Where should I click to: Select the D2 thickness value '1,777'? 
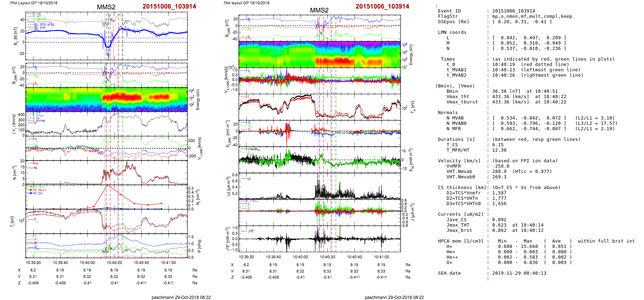coord(499,198)
